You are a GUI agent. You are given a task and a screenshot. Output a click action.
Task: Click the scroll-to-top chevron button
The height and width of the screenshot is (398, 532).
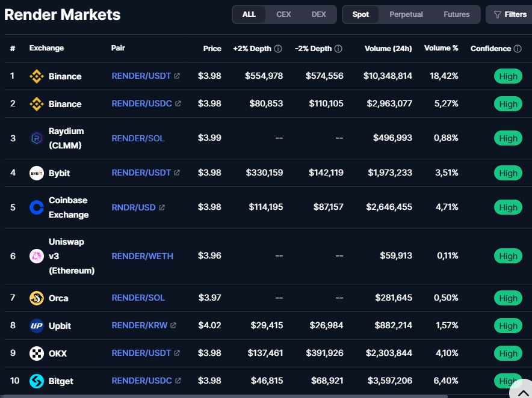[x=523, y=391]
